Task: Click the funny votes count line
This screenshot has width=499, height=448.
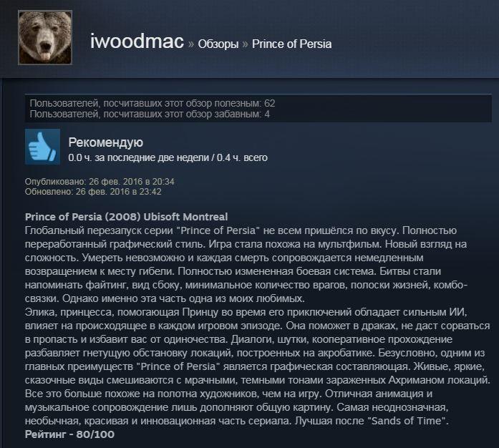Action: [x=150, y=114]
